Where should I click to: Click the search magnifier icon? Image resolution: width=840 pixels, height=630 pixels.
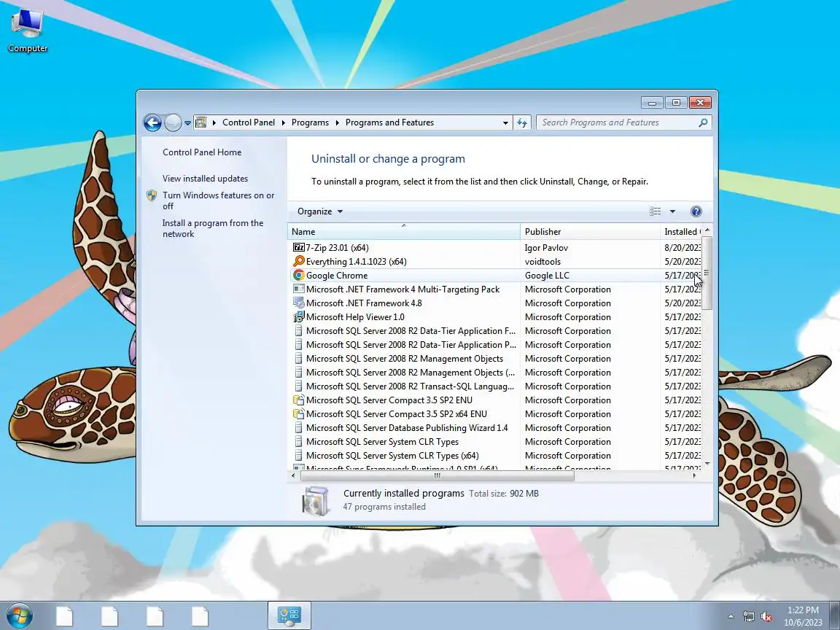(x=703, y=122)
